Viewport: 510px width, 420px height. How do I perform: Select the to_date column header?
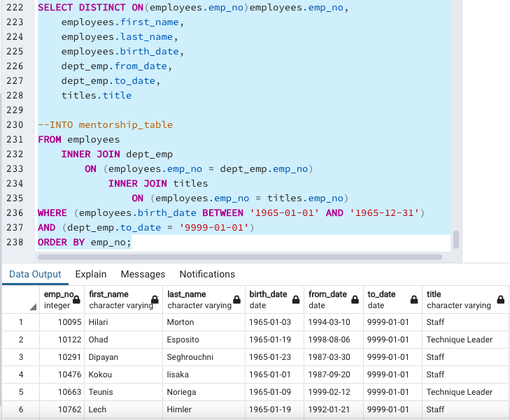[x=392, y=300]
